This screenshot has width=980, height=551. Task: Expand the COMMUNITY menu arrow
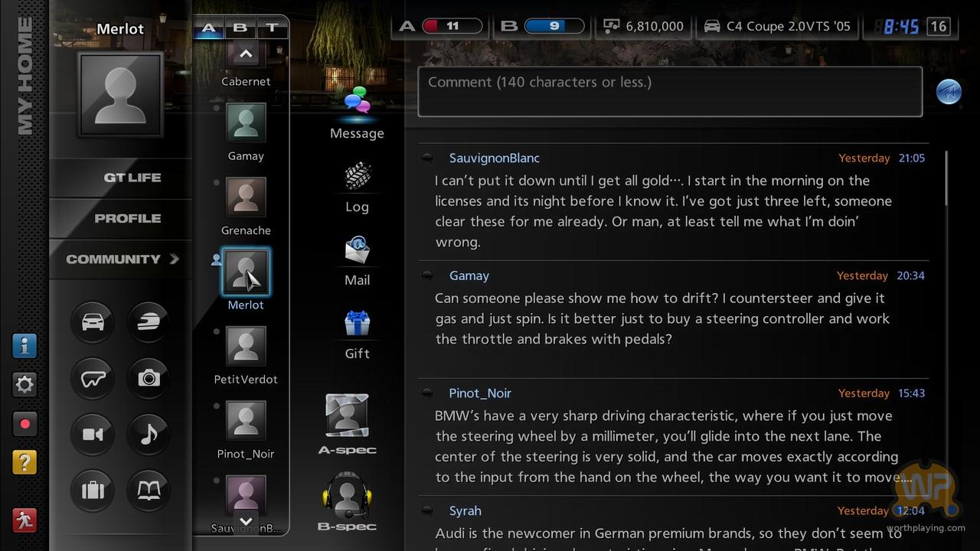click(175, 259)
